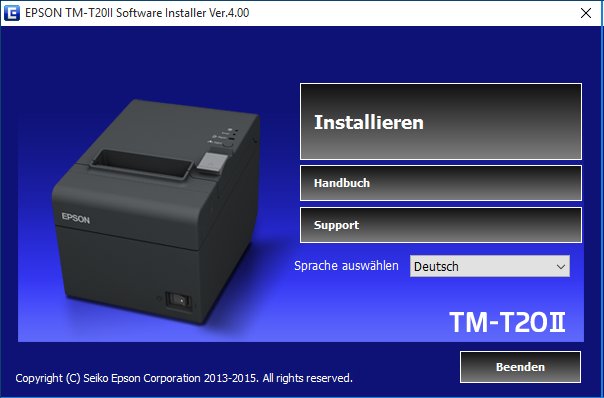
Task: Click the Feed button on the printer top
Action: coord(227,144)
